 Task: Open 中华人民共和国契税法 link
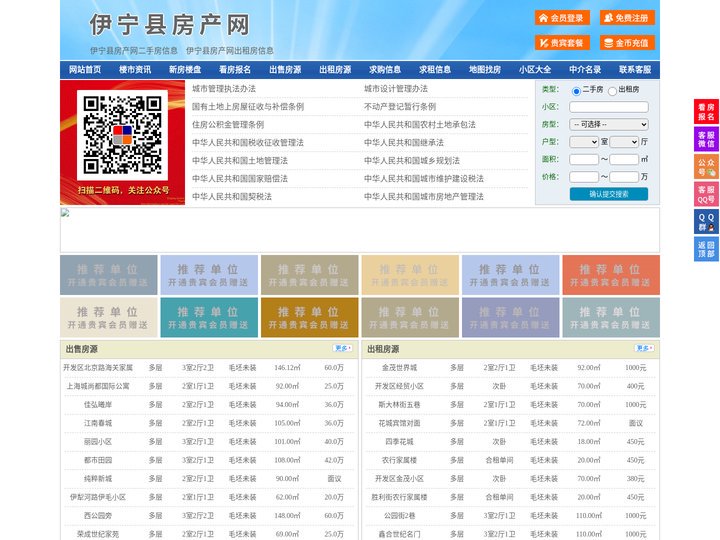[x=232, y=197]
